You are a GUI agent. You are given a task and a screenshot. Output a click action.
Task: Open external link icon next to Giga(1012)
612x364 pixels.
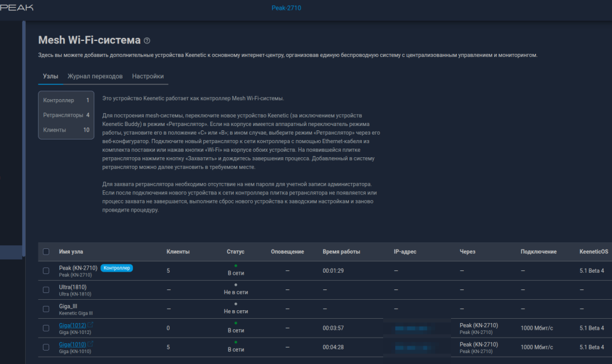point(90,325)
